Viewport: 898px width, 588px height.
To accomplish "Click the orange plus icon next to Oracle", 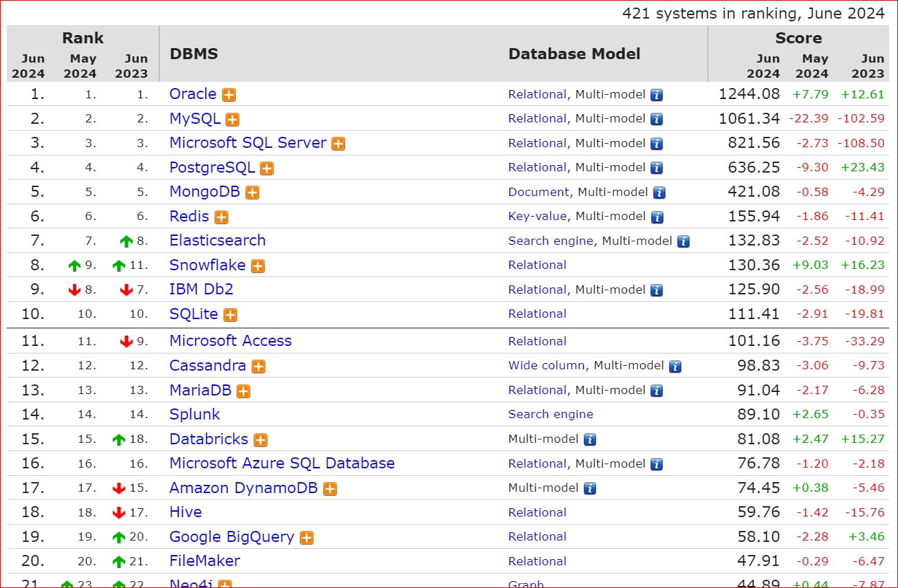I will point(229,95).
